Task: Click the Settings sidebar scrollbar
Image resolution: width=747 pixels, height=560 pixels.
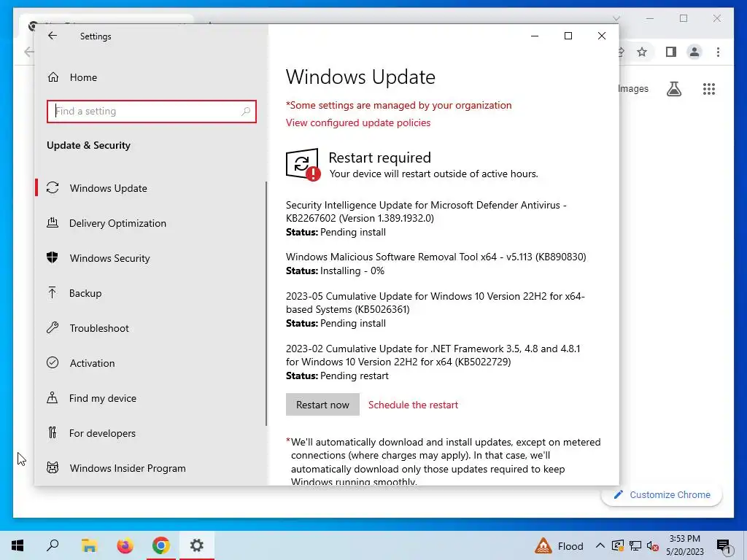Action: coord(266,303)
